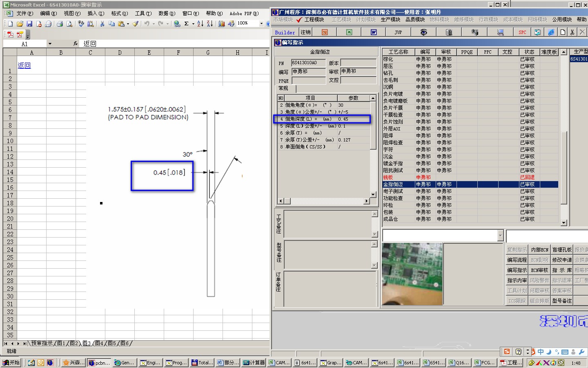Screen dimensions: 588x368
Task: Click the 开始 Start button on taskbar
Action: coord(12,363)
